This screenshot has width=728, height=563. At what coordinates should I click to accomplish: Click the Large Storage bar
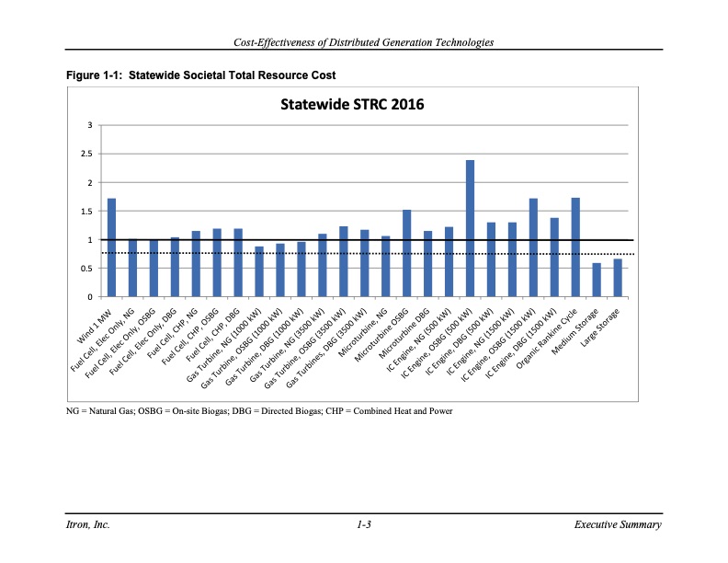pyautogui.click(x=618, y=278)
